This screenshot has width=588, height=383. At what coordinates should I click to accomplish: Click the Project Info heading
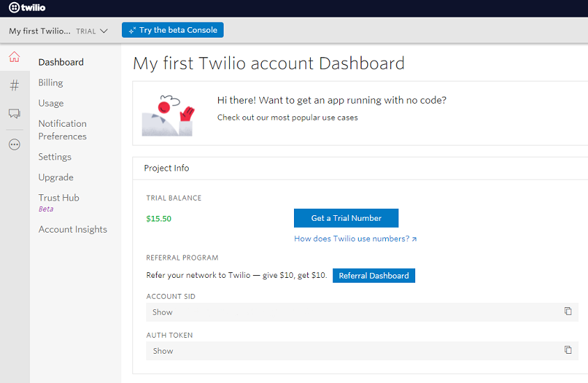pos(167,169)
